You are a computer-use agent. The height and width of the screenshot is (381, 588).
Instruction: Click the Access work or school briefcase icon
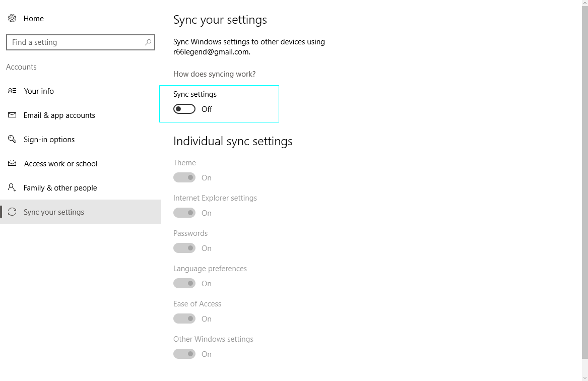click(12, 163)
